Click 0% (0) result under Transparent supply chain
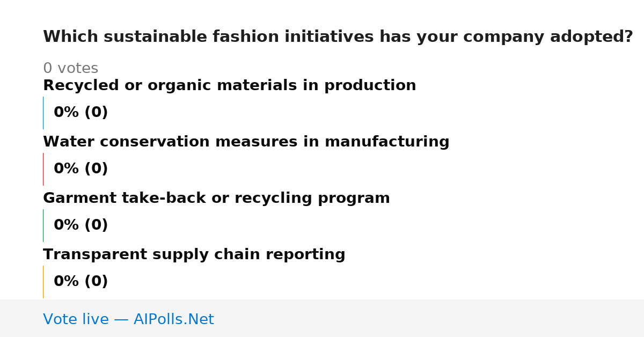The image size is (644, 337). coord(80,282)
